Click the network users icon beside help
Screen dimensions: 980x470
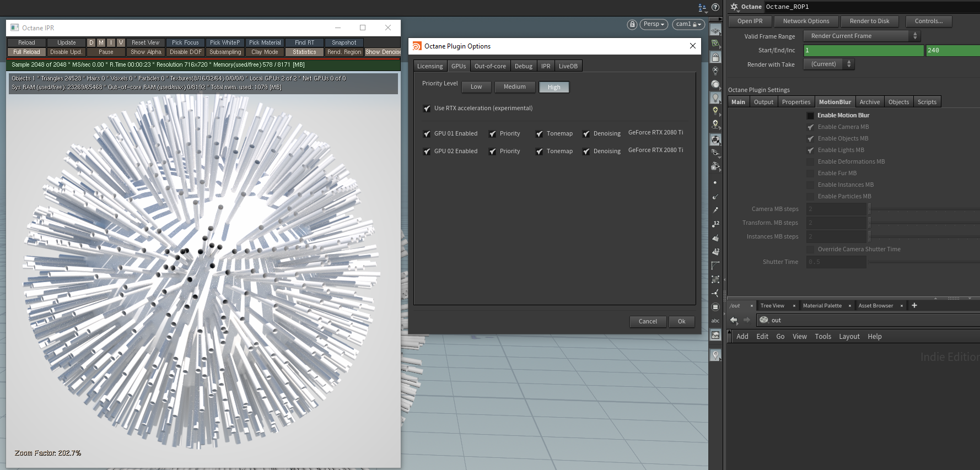point(702,7)
